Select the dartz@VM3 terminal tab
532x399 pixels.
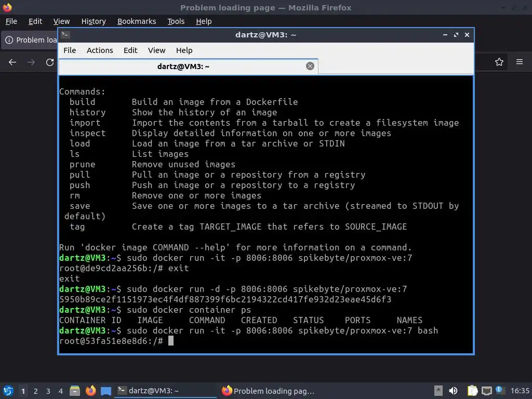point(188,66)
